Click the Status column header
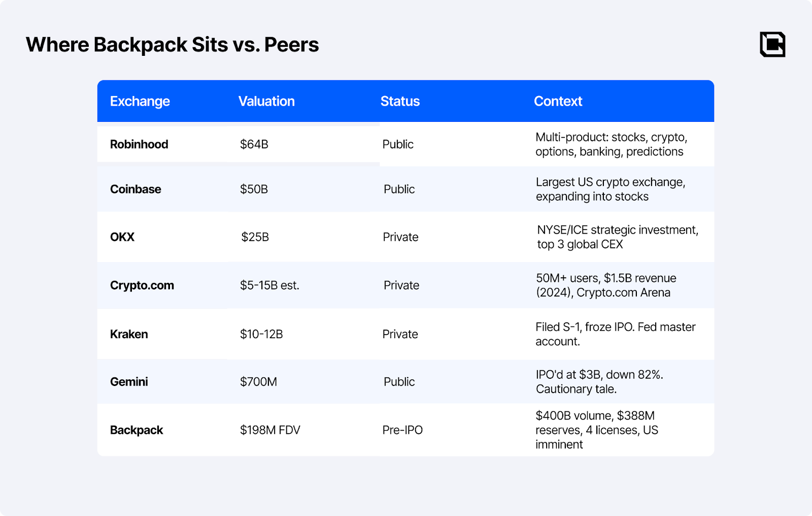This screenshot has width=812, height=516. click(x=400, y=101)
